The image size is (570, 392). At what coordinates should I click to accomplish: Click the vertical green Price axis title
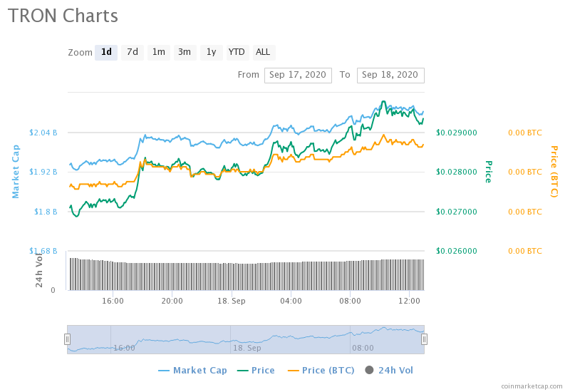pyautogui.click(x=488, y=172)
